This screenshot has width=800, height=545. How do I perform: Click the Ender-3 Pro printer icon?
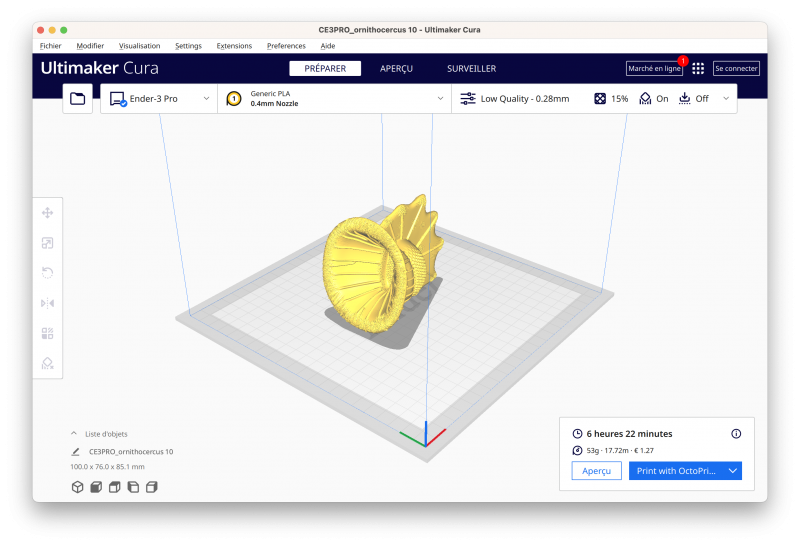click(118, 99)
